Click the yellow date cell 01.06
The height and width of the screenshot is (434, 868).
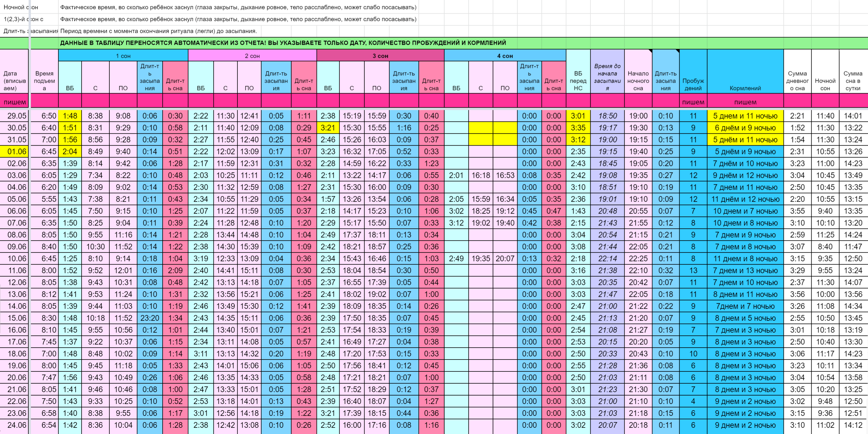click(x=14, y=152)
